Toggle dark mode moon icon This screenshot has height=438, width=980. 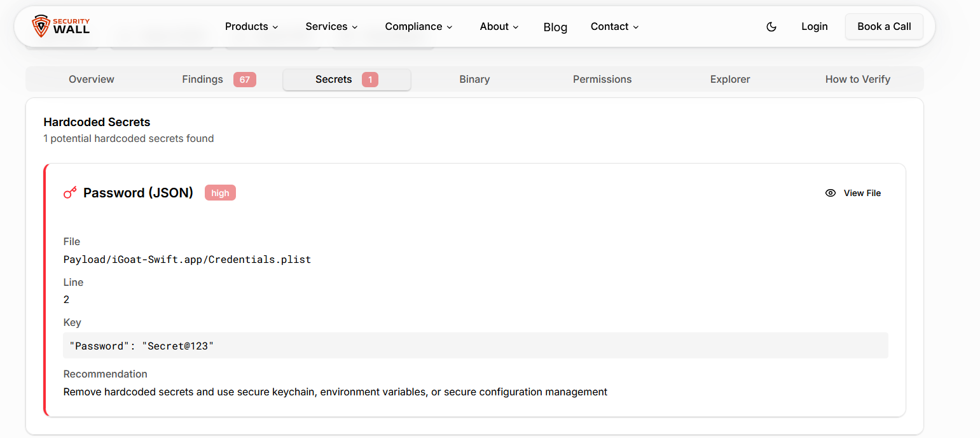click(x=771, y=27)
